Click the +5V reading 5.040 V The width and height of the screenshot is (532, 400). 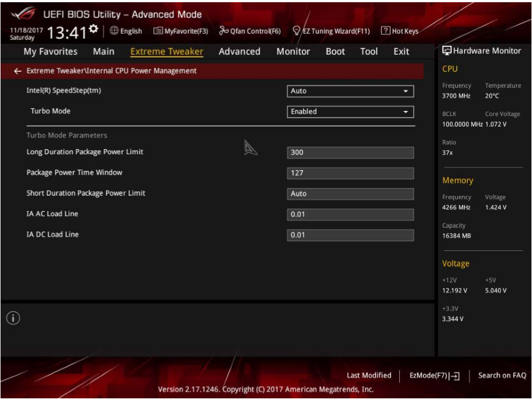click(496, 291)
